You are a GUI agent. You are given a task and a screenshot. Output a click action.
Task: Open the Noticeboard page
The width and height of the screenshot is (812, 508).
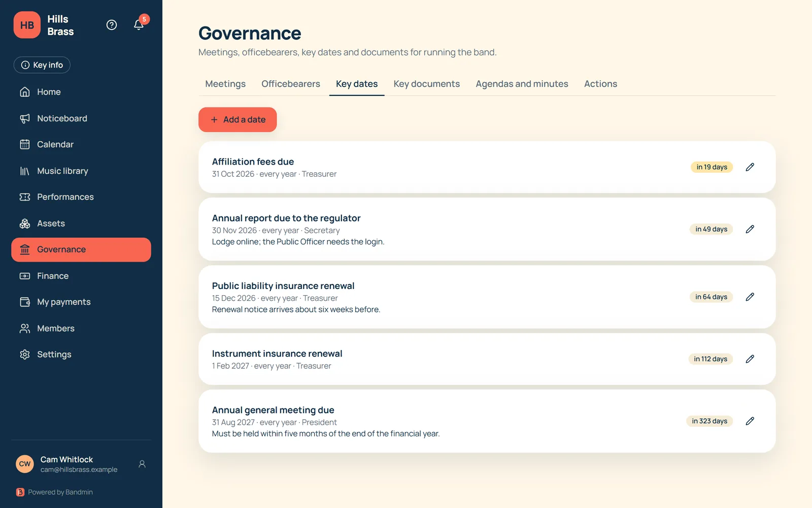point(81,118)
